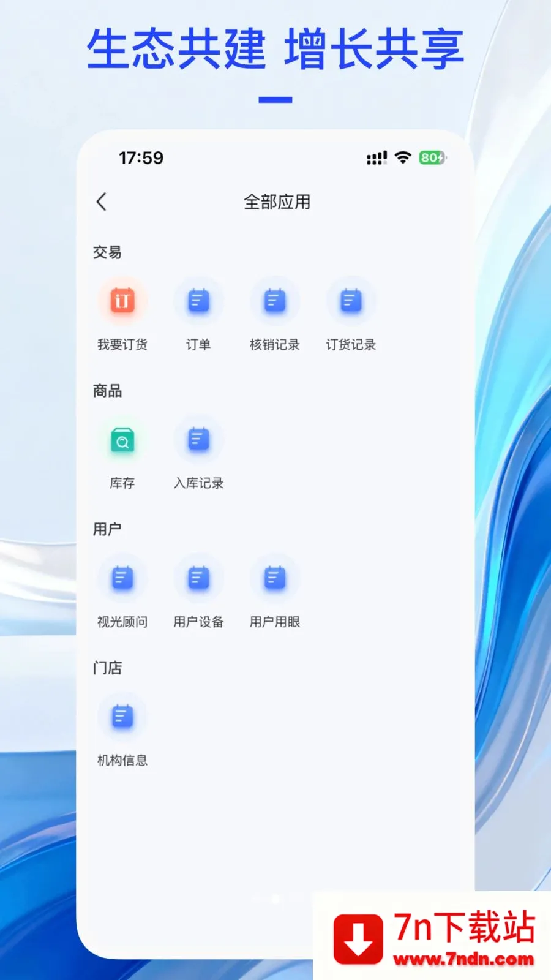Open the www.7ndn.com link

pos(463,959)
